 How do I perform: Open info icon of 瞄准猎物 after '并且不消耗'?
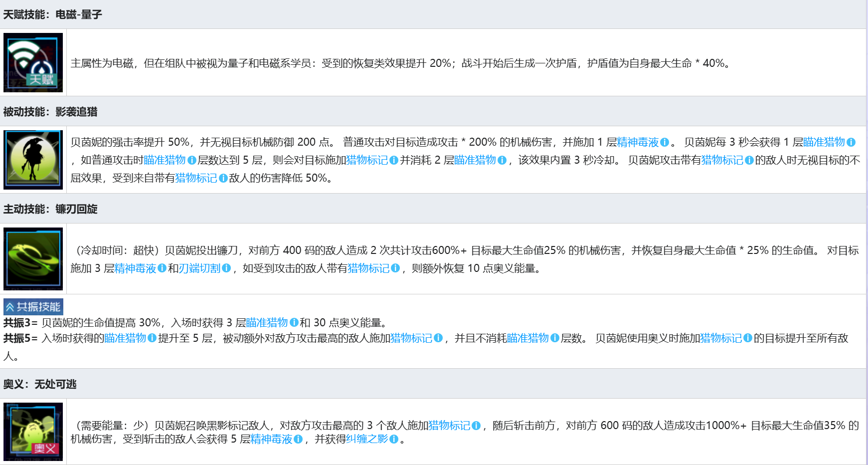pyautogui.click(x=554, y=338)
